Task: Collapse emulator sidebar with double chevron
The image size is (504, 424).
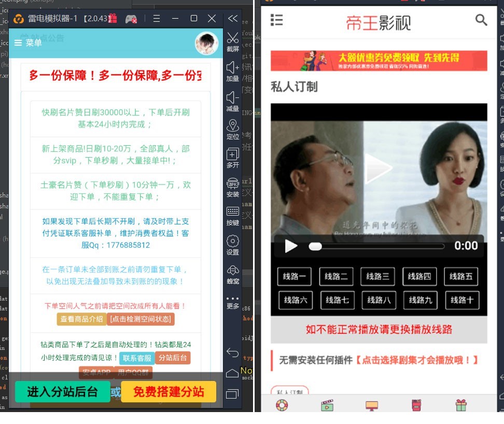Action: click(x=233, y=18)
